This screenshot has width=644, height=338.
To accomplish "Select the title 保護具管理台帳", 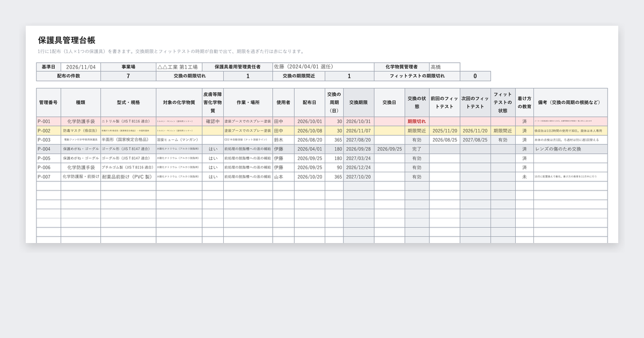I will click(67, 40).
